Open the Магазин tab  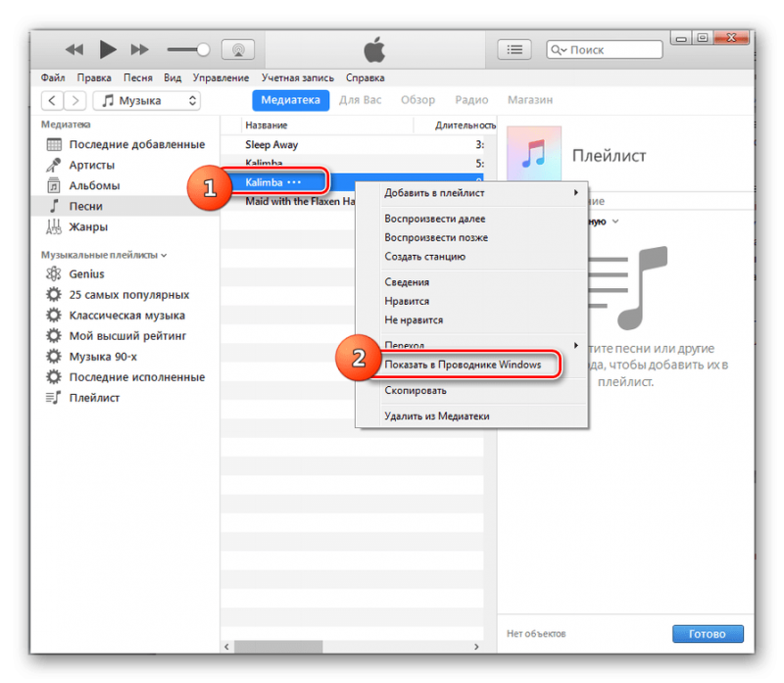[529, 100]
